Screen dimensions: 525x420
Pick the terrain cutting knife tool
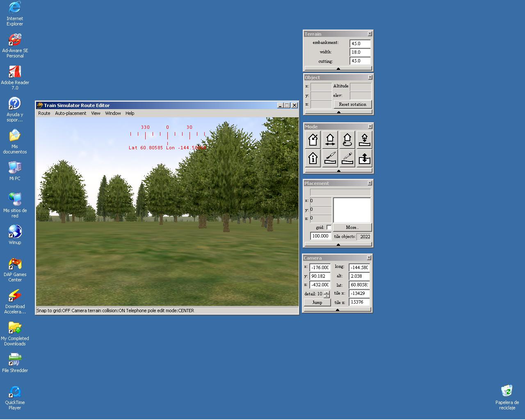click(330, 158)
